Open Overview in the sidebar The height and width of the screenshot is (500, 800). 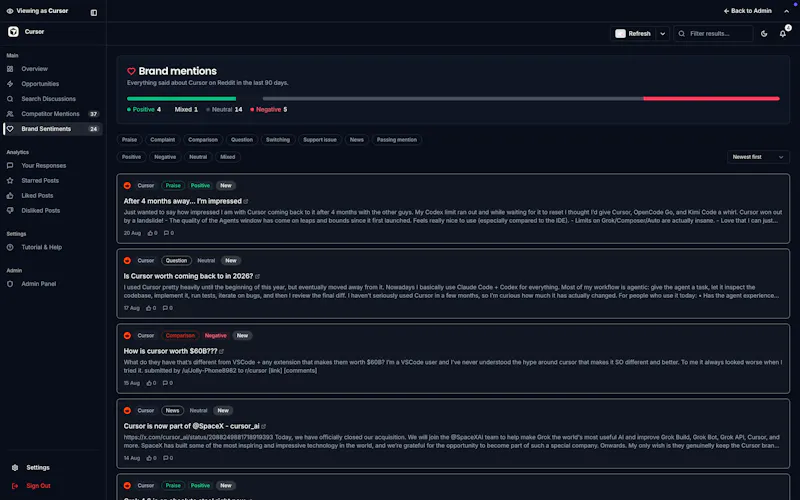[53, 69]
